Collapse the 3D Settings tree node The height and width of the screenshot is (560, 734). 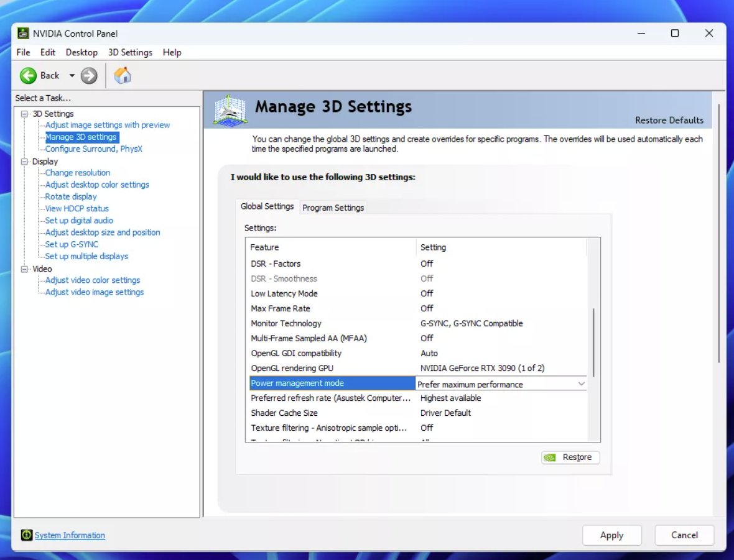[25, 114]
